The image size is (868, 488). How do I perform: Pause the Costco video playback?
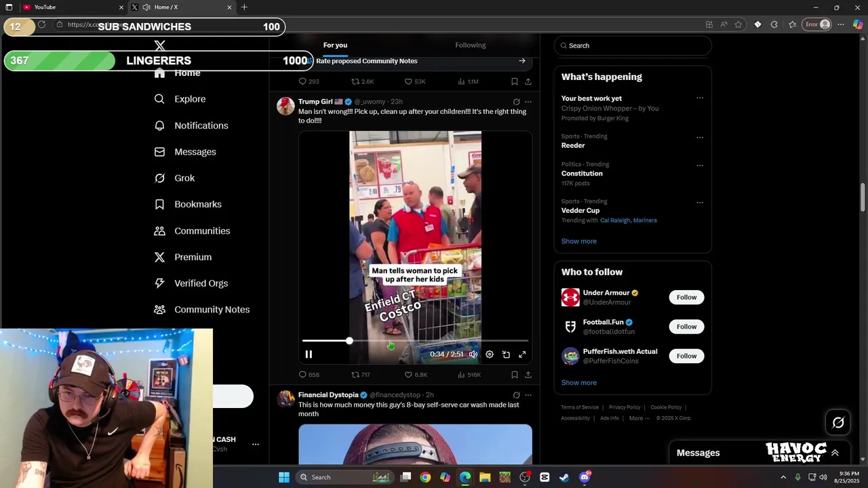[309, 354]
